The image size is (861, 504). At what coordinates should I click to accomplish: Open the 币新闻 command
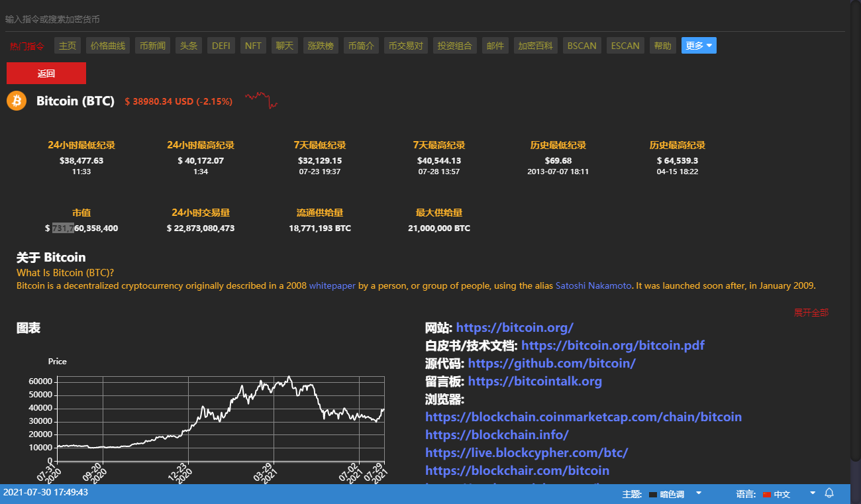click(153, 46)
